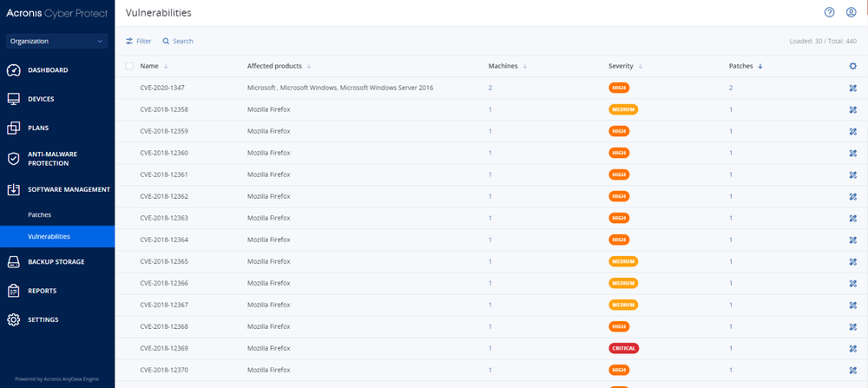
Task: Click remediation icon for CVE-2018-12363 row
Action: pyautogui.click(x=852, y=218)
